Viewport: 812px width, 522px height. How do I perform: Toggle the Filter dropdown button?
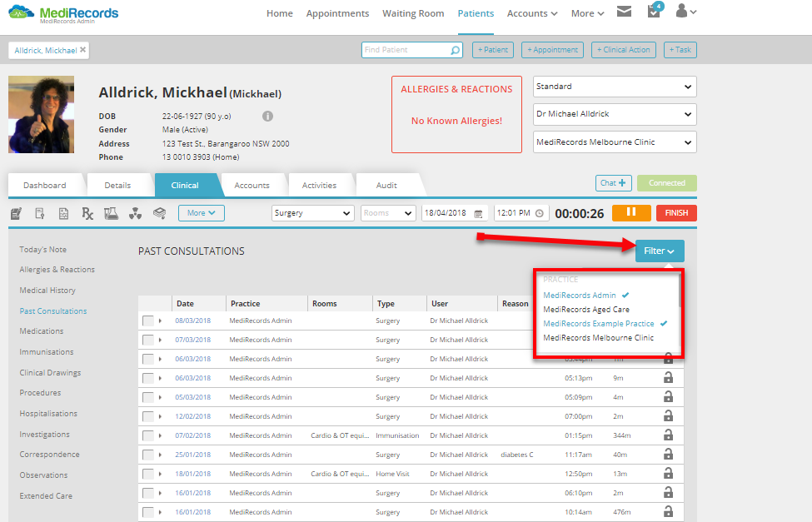(x=660, y=251)
